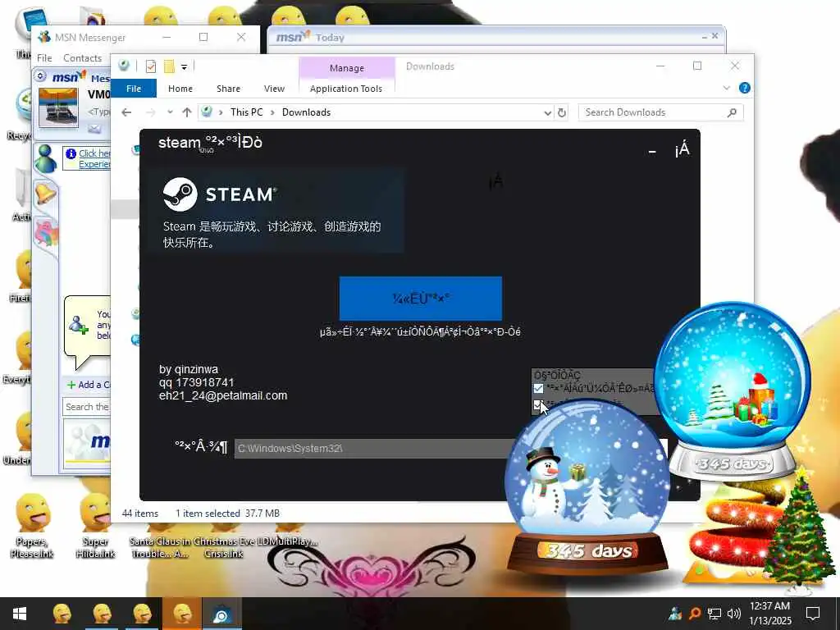Click the Downloads breadcrumb in the address bar
The image size is (840, 630).
click(307, 112)
